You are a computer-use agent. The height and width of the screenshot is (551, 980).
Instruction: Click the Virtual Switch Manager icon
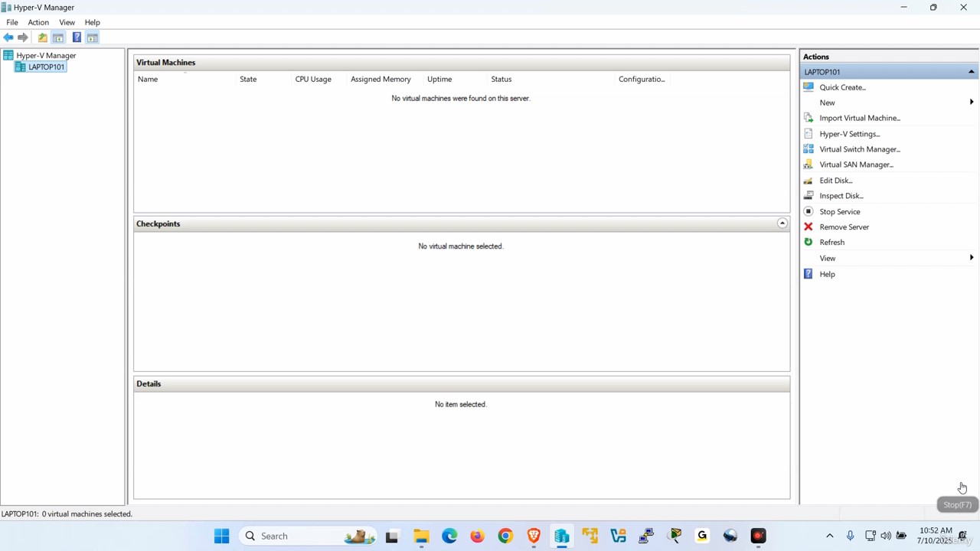[x=808, y=149]
